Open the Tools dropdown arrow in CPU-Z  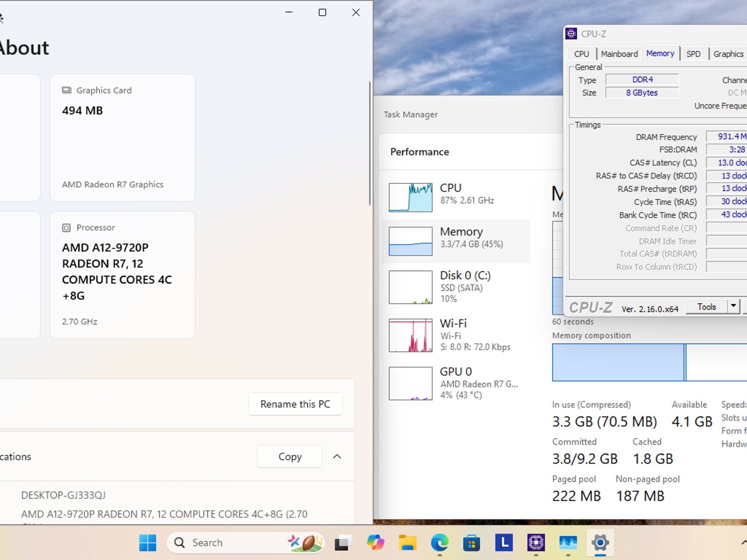point(734,307)
